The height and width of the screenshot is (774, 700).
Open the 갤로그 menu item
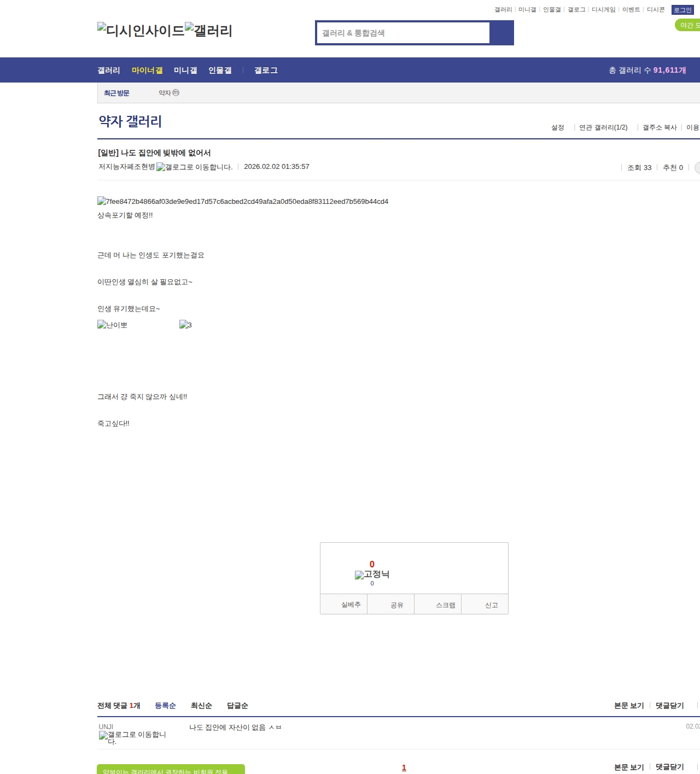coord(266,71)
